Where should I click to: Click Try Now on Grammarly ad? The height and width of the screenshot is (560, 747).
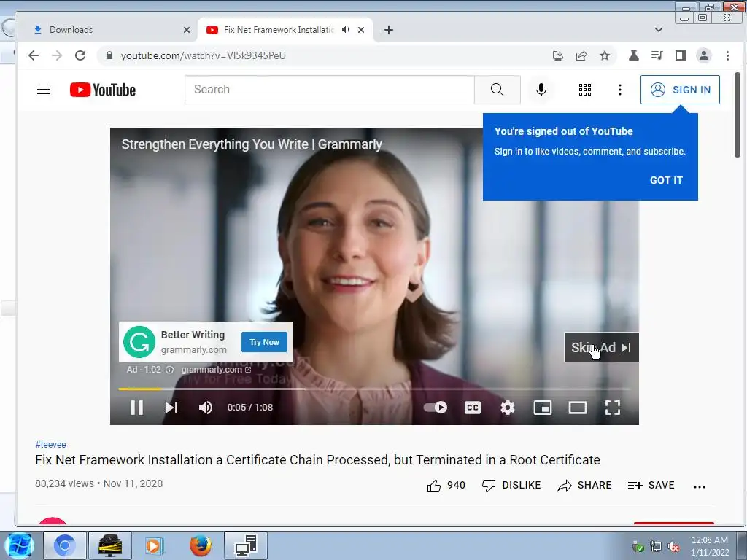264,342
